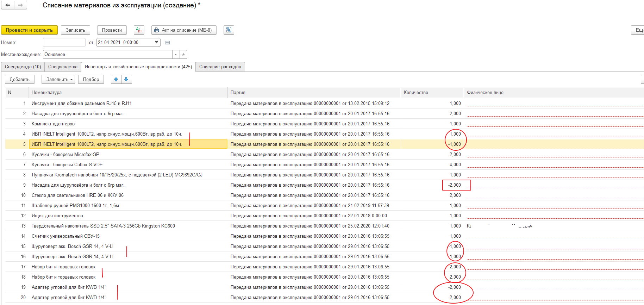Viewport: 644px width, 305px height.
Task: Focus the Номер input field
Action: click(x=64, y=43)
